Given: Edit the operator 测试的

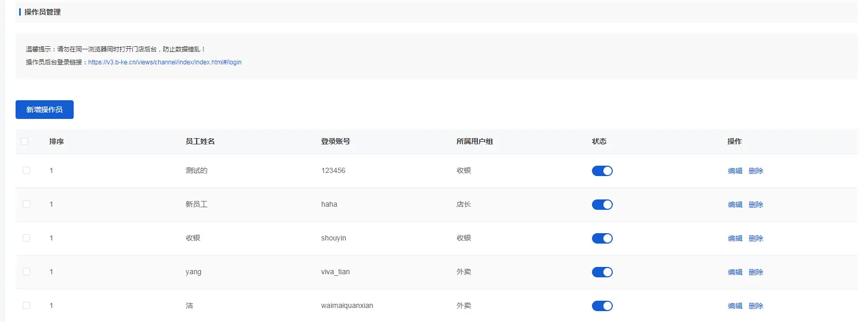Looking at the screenshot, I should point(735,171).
